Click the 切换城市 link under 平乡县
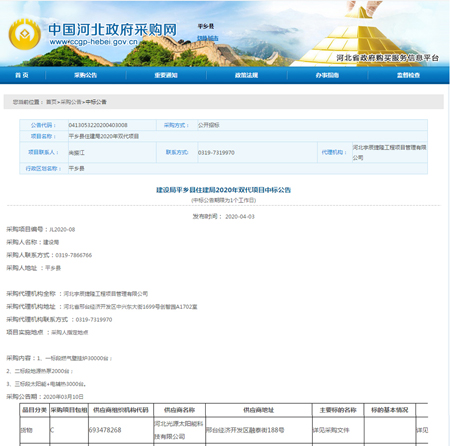450x446 pixels. click(207, 38)
